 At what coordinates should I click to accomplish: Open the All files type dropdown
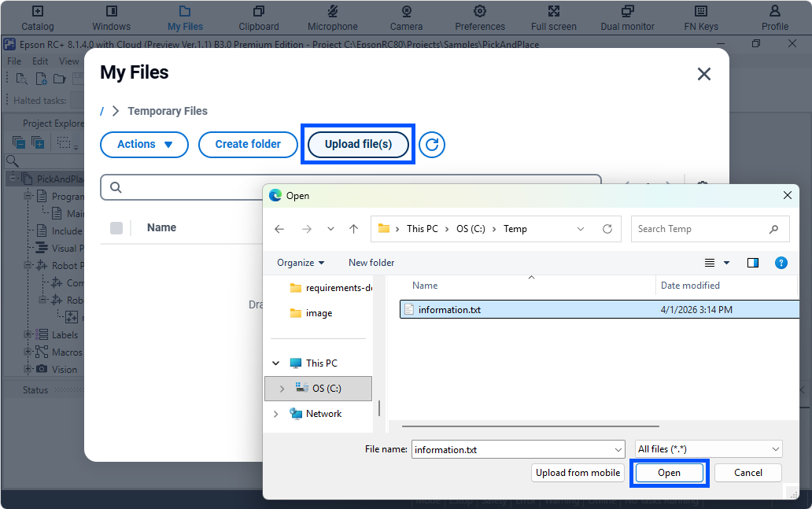(708, 449)
